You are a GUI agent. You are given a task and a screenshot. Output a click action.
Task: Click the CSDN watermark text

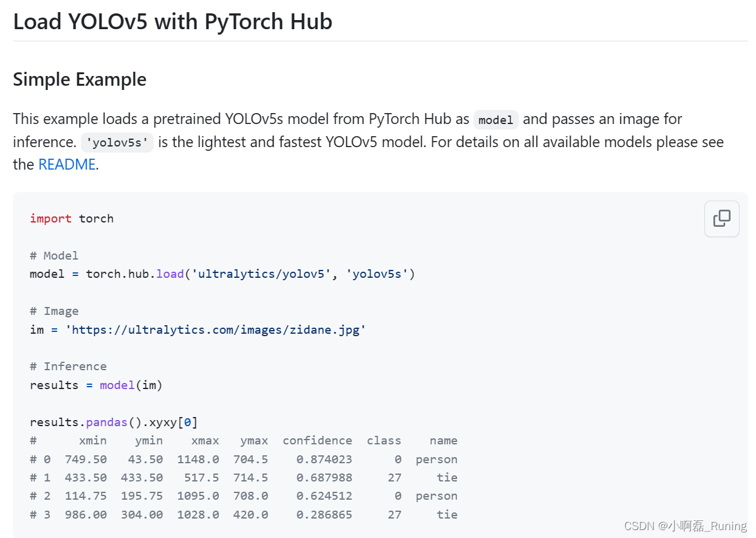click(684, 525)
